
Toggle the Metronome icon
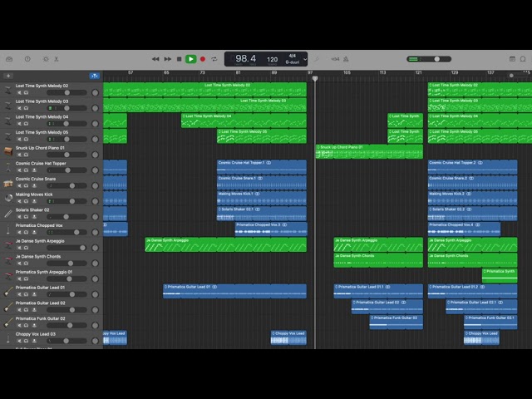346,59
